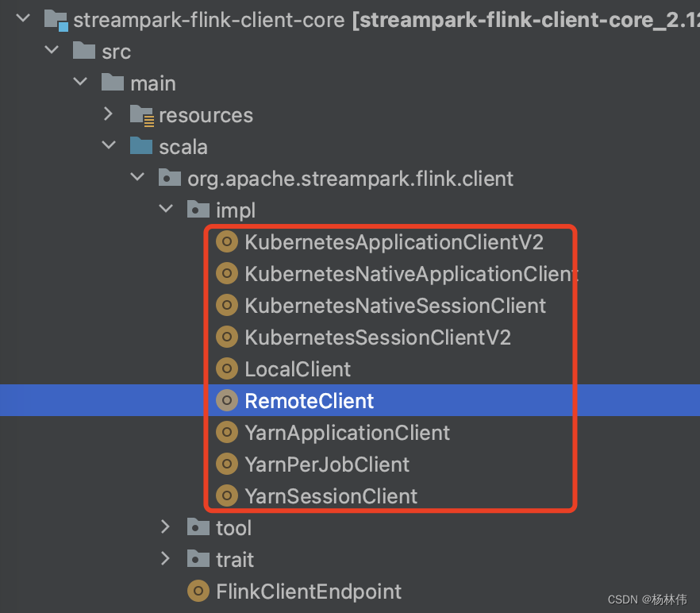This screenshot has height=613, width=700.
Task: Click the src folder icon
Action: click(x=84, y=51)
